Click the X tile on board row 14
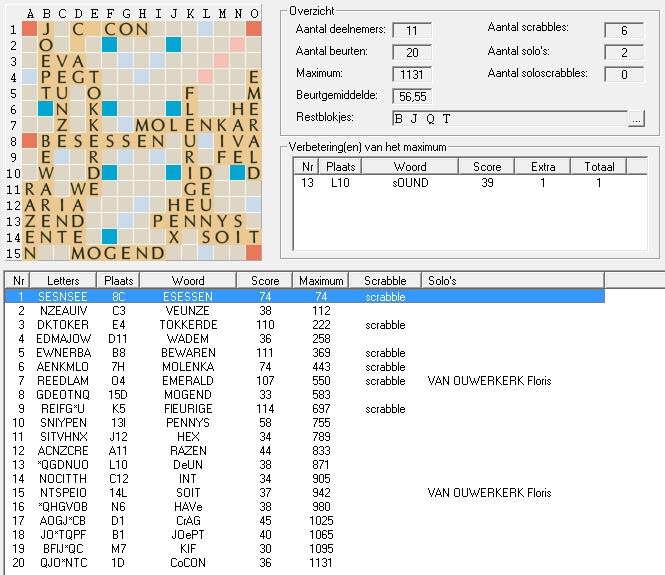This screenshot has width=665, height=575. point(173,237)
